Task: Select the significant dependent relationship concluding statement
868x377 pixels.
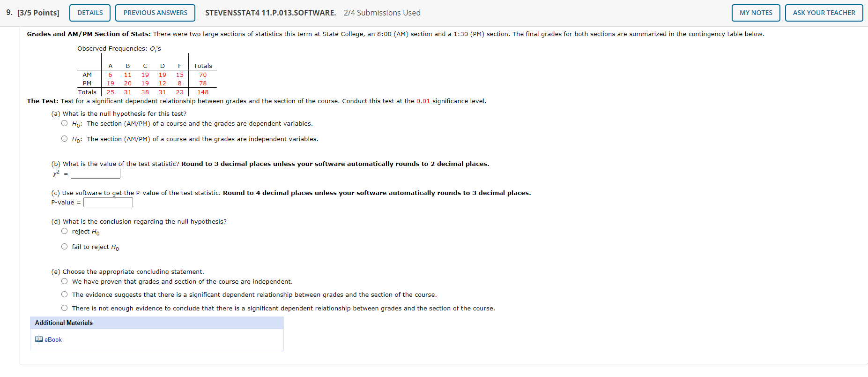Action: tap(64, 294)
